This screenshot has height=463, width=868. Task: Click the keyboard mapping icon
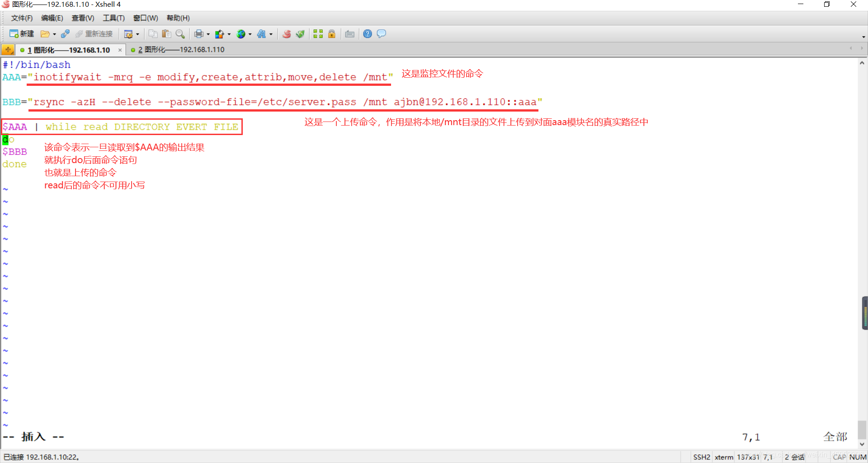click(350, 34)
